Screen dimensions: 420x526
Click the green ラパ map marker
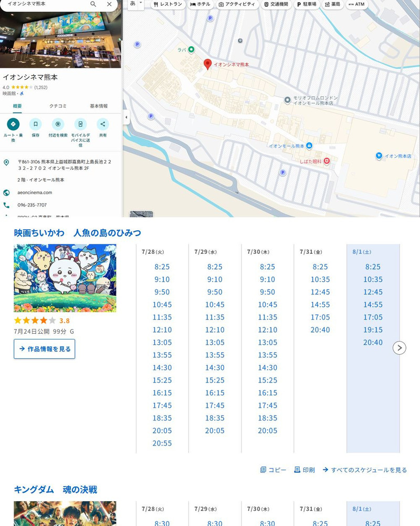[191, 49]
